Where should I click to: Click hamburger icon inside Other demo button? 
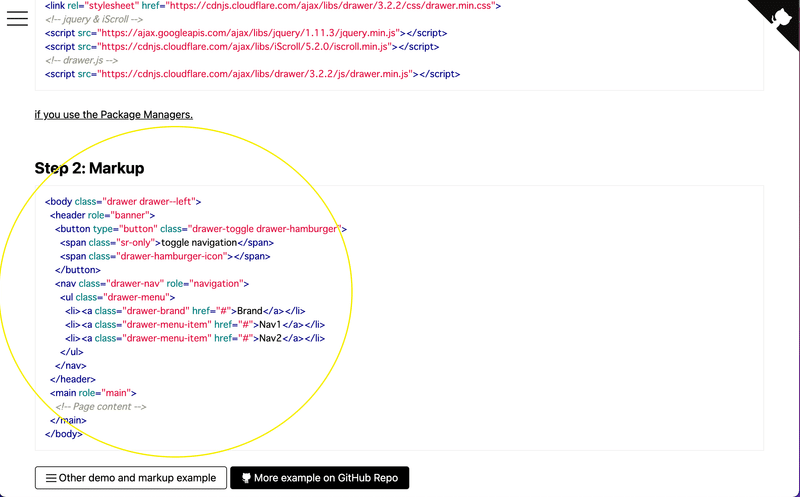[51, 478]
